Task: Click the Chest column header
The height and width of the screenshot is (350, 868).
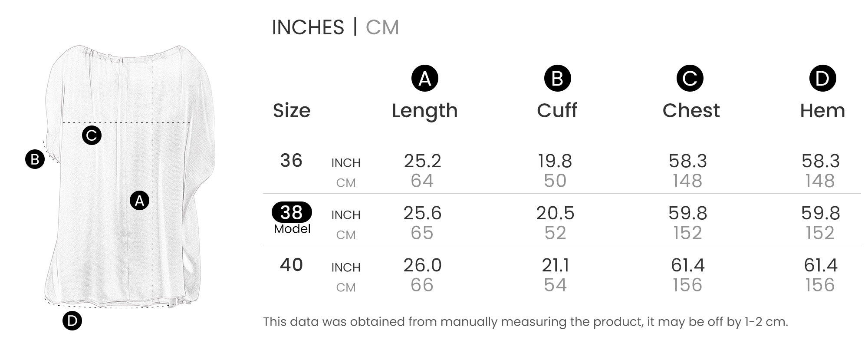Action: (691, 110)
